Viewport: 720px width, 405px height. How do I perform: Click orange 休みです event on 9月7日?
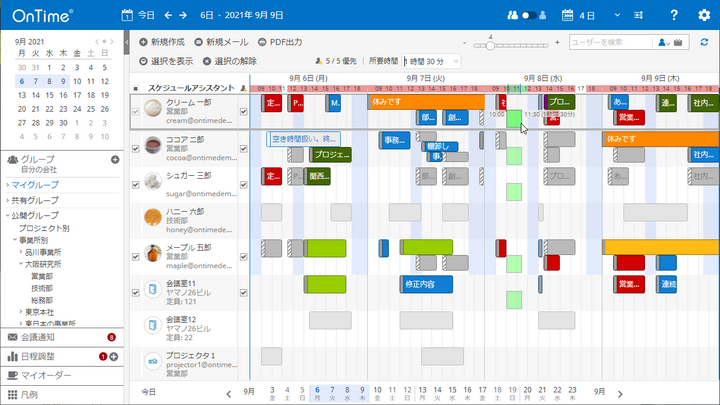click(x=426, y=102)
